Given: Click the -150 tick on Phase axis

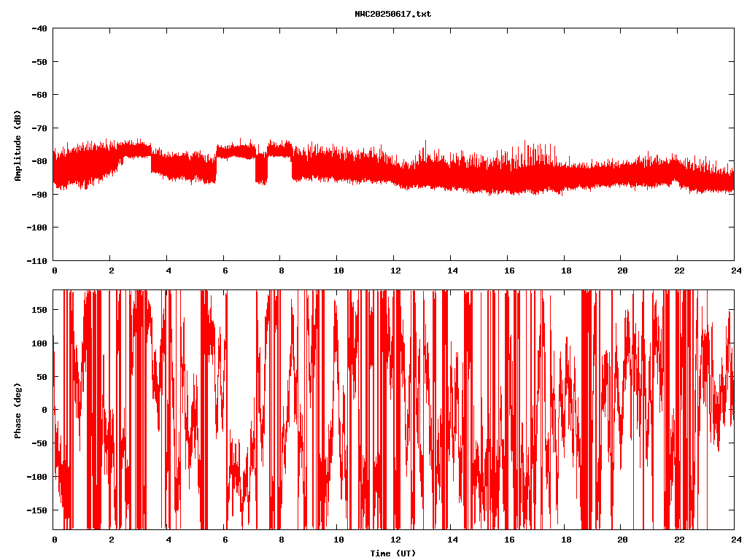Looking at the screenshot, I should [x=36, y=510].
